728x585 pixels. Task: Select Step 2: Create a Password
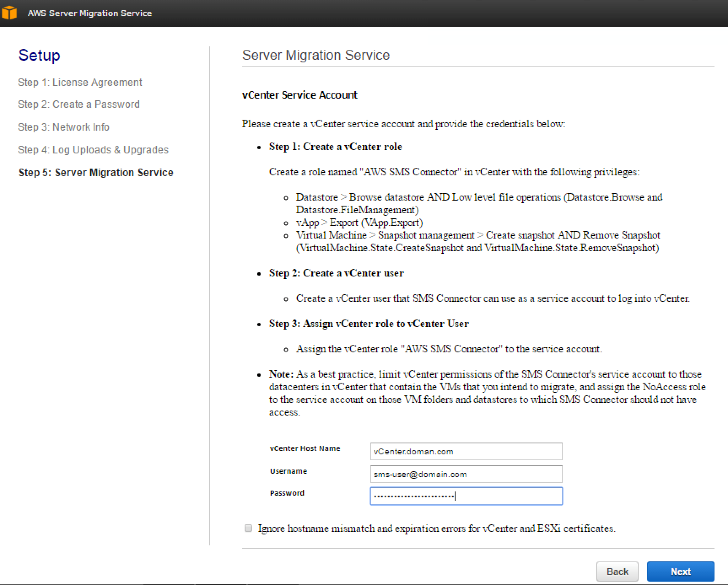click(79, 105)
